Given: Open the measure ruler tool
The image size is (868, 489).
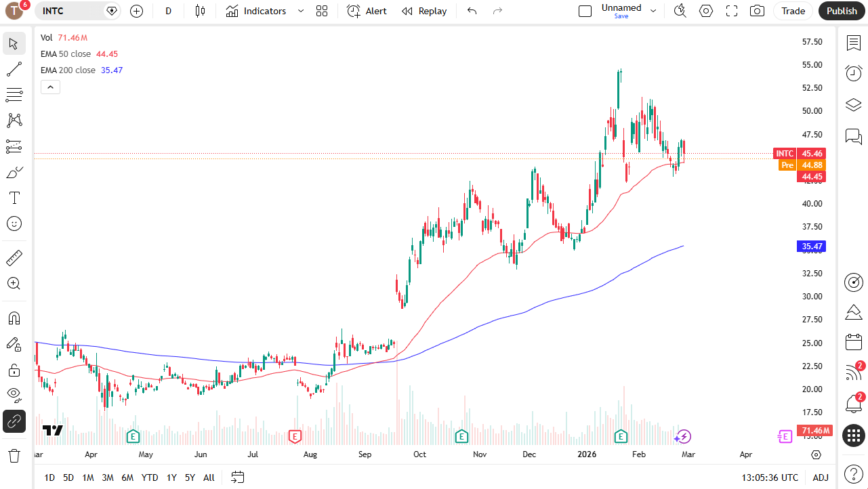Looking at the screenshot, I should pyautogui.click(x=14, y=258).
